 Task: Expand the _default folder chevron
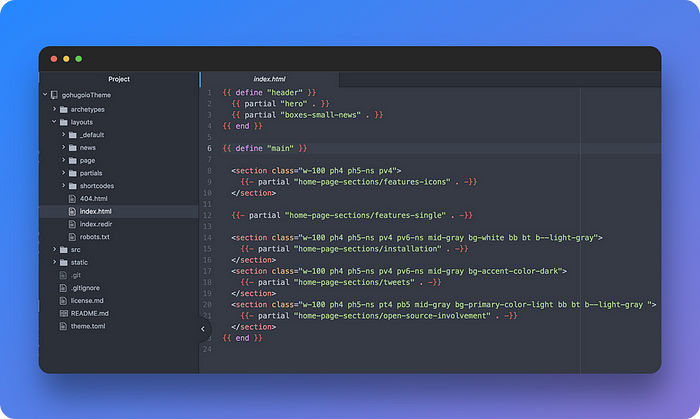tap(63, 134)
